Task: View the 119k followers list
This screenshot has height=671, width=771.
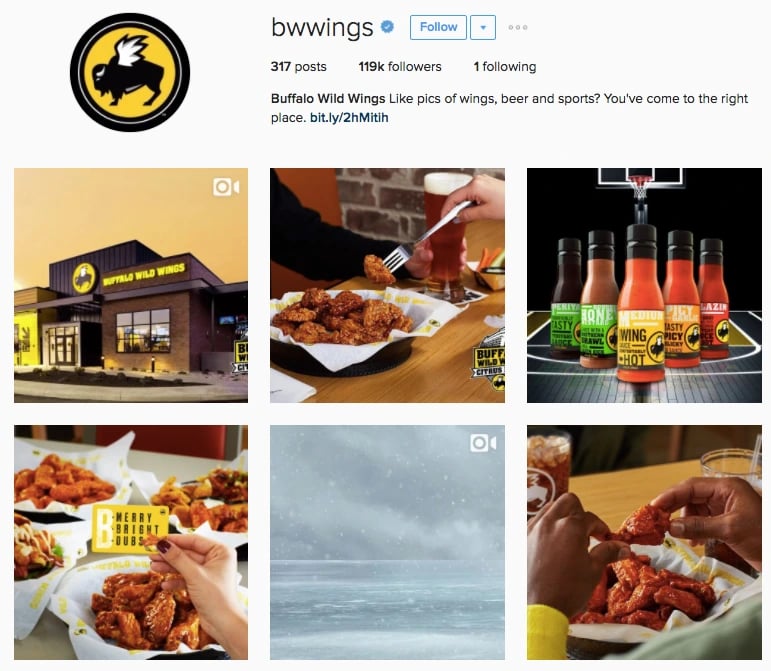Action: click(x=400, y=66)
